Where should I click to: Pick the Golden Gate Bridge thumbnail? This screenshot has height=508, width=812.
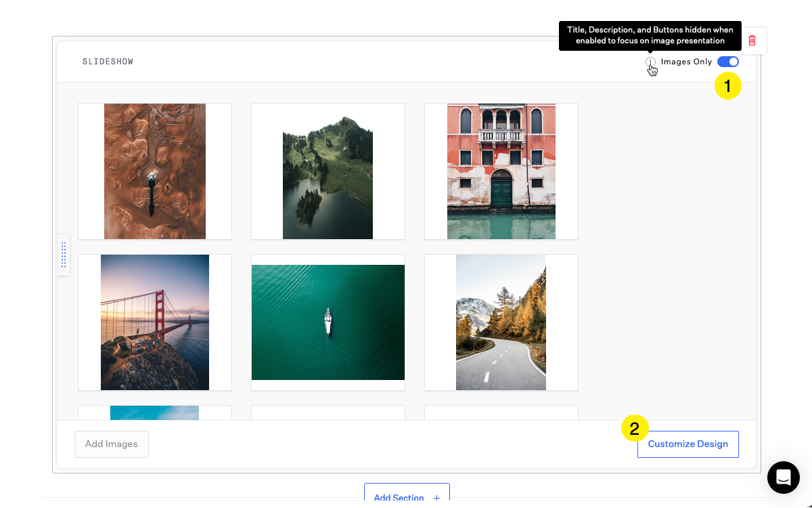(155, 322)
